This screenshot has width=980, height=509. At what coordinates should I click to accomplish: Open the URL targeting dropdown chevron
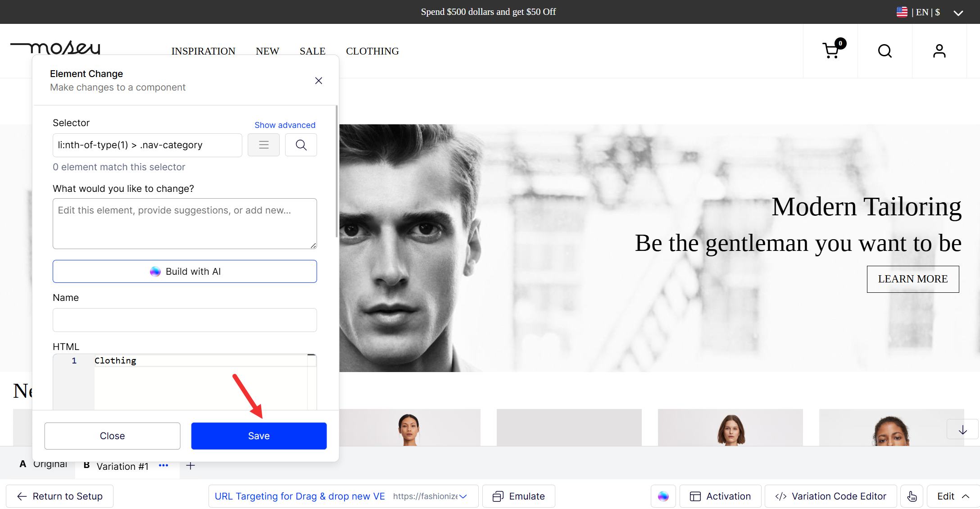tap(463, 496)
